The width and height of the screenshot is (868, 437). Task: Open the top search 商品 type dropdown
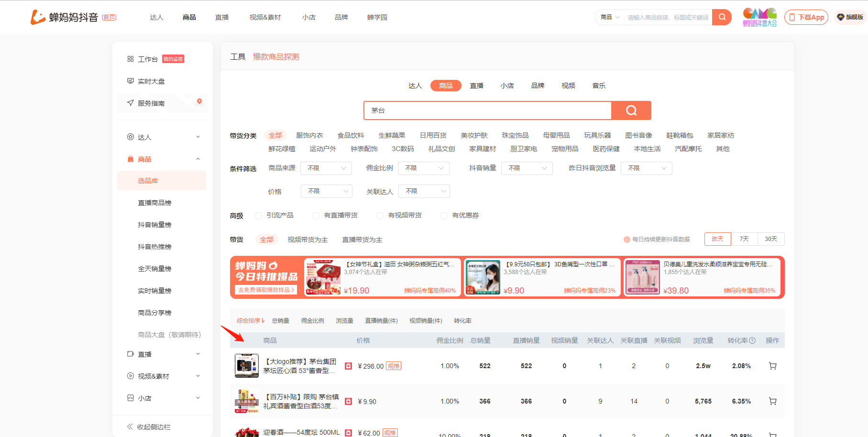pos(610,17)
